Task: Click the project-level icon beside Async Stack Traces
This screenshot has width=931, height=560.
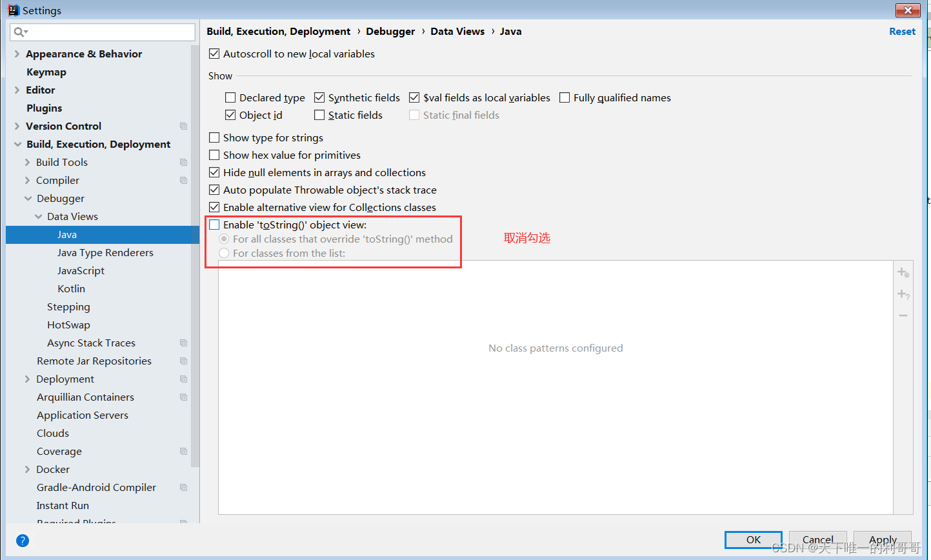Action: click(x=183, y=343)
